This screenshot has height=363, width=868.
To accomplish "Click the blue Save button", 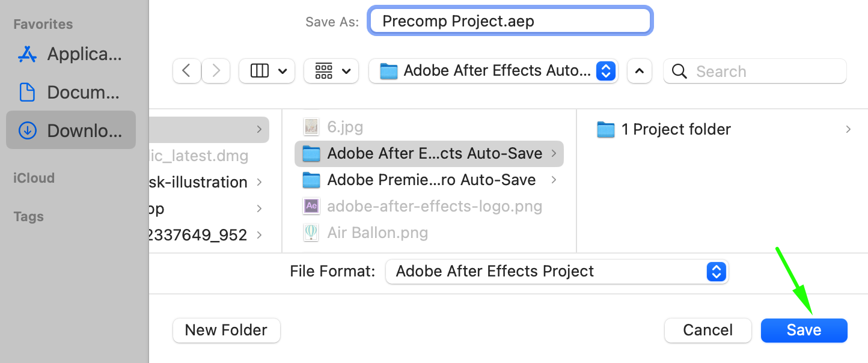I will tap(804, 330).
